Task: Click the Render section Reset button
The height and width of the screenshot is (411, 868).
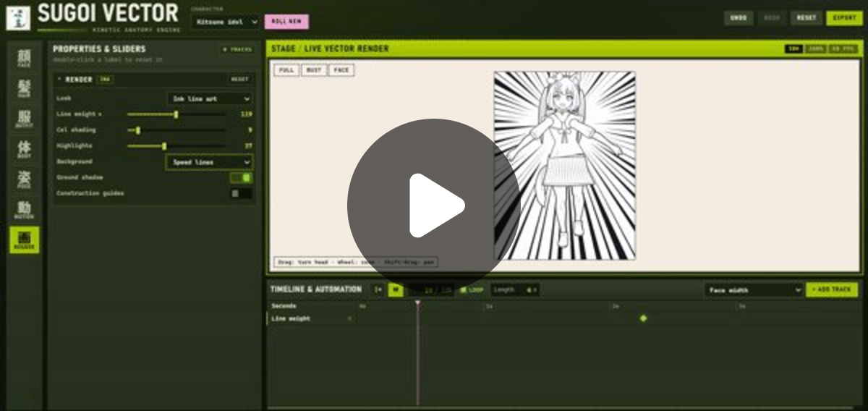Action: click(x=239, y=80)
